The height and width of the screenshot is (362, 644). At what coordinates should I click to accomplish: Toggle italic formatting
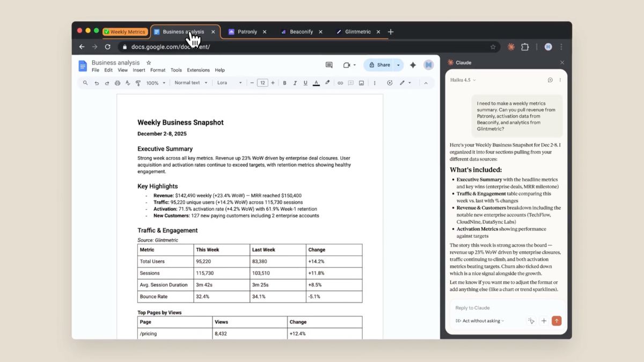coord(295,83)
